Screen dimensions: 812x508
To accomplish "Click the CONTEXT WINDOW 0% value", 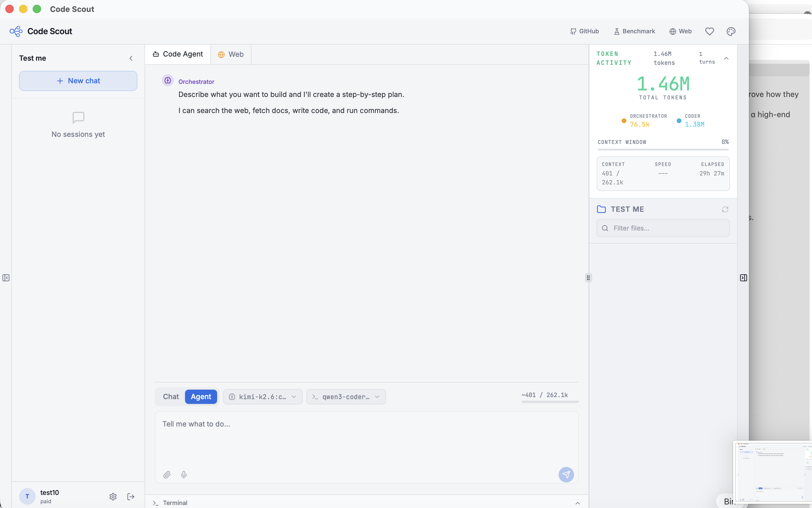I will 725,142.
